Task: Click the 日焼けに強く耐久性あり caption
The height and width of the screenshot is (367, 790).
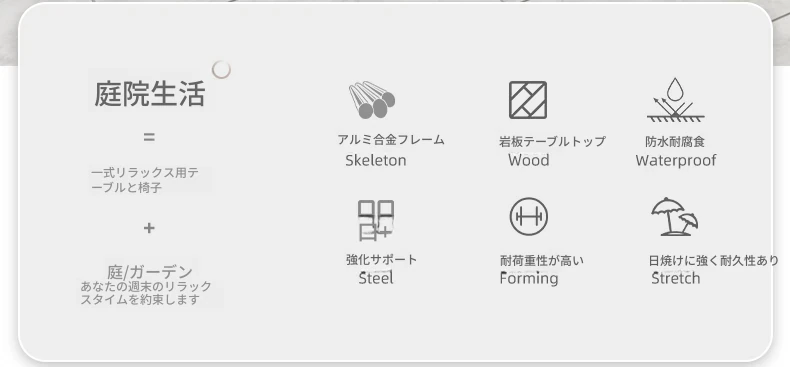Action: coord(713,261)
